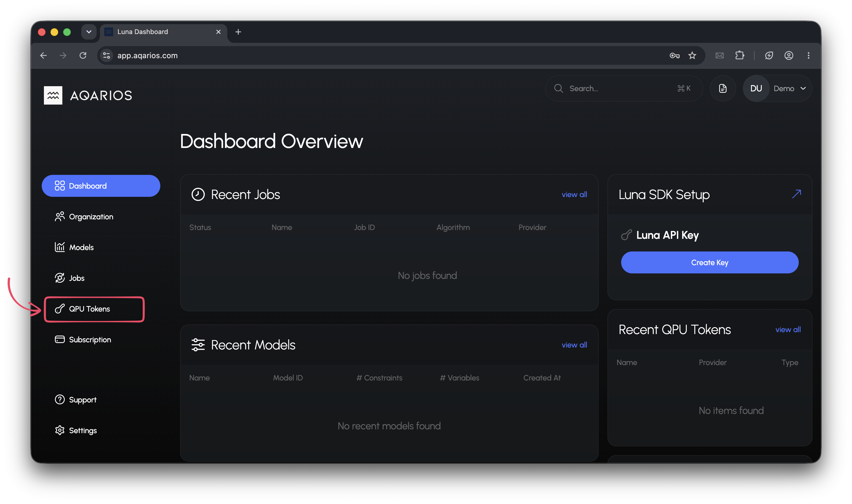
Task: Focus the Search input field
Action: pos(623,88)
